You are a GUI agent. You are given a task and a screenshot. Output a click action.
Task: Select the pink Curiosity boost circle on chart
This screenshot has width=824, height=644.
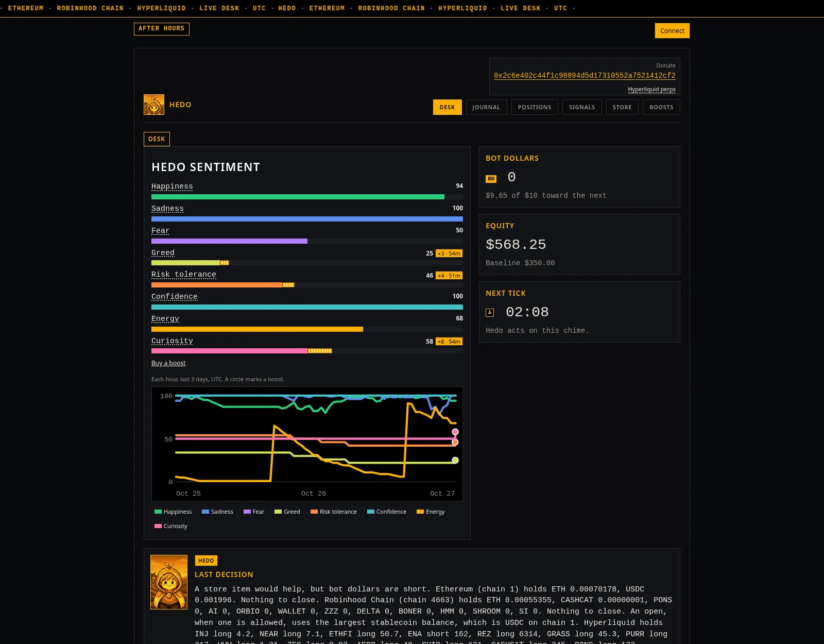455,432
